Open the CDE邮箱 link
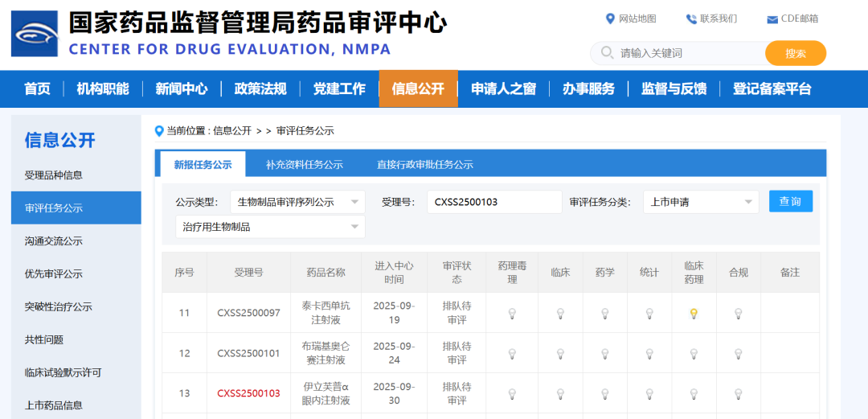868x419 pixels. point(800,18)
